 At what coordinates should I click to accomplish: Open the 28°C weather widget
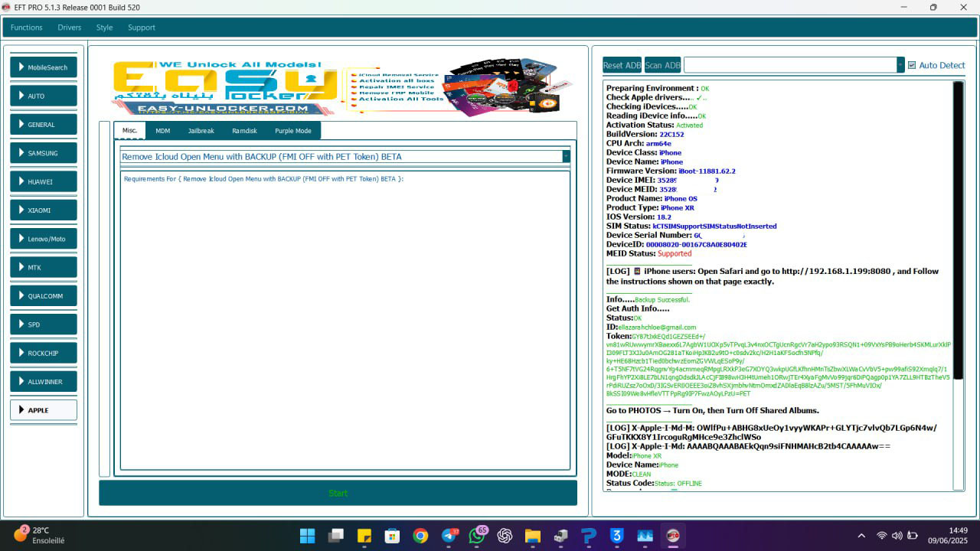(38, 535)
